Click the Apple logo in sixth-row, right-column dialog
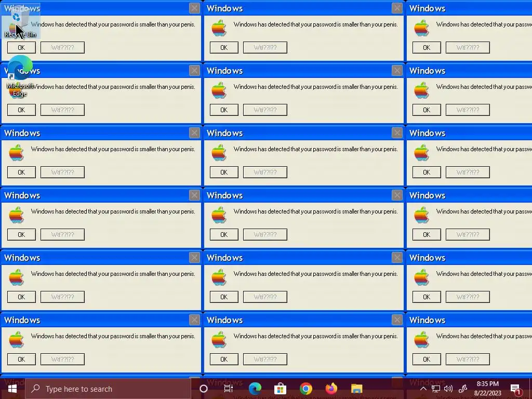 (x=421, y=340)
